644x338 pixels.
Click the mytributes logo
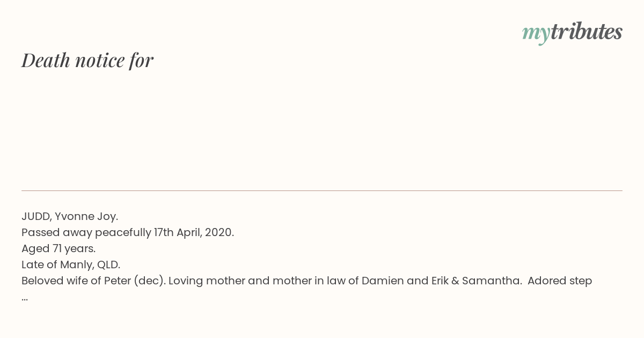[x=572, y=33]
